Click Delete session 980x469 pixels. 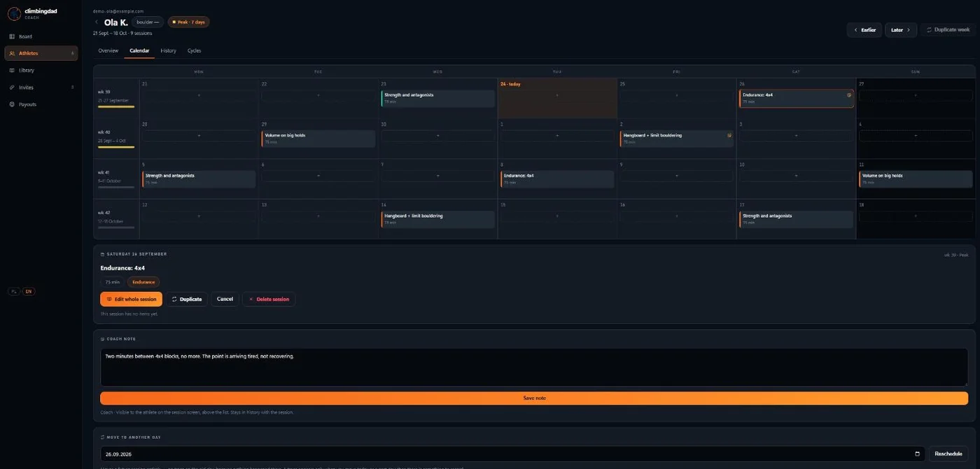(269, 299)
